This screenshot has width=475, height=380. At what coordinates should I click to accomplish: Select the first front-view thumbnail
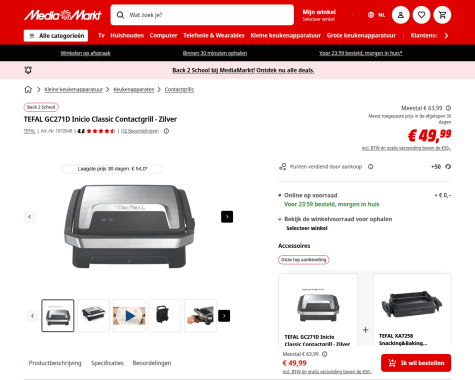(58, 315)
